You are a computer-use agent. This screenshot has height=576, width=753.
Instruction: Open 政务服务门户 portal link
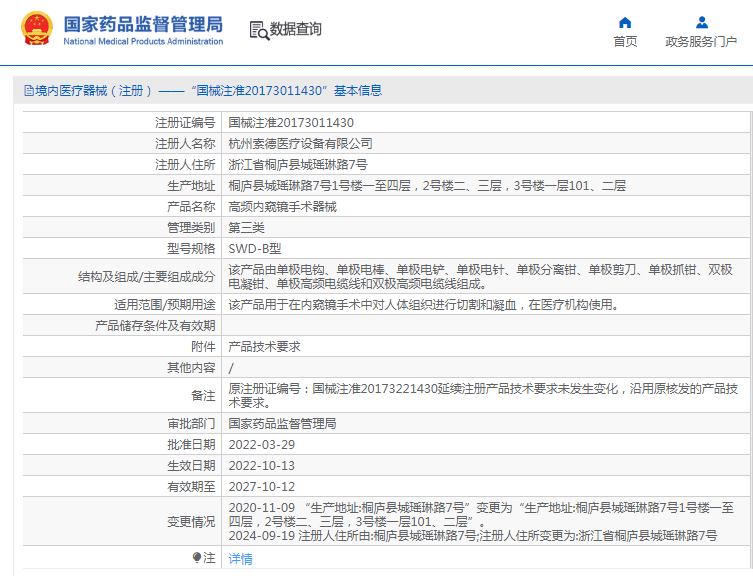(701, 41)
